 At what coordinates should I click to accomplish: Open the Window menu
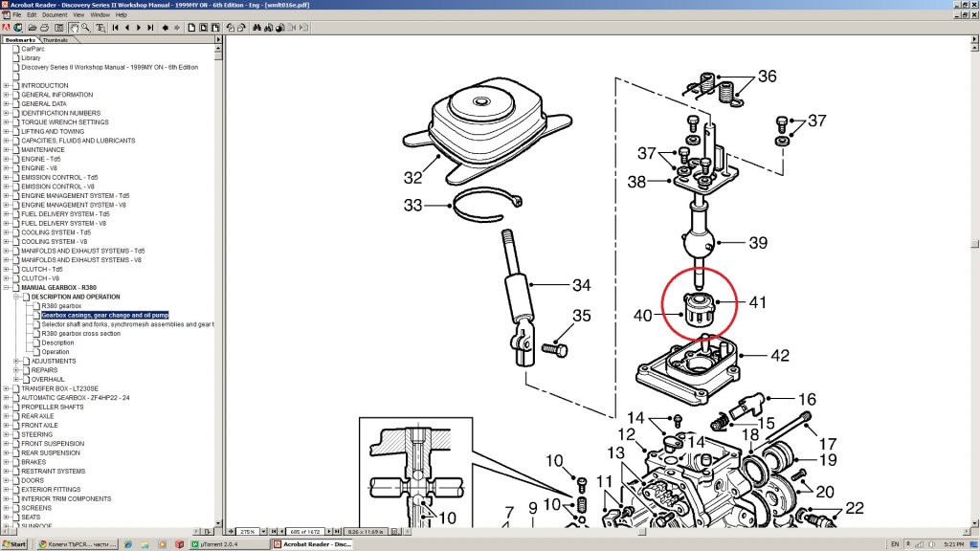pyautogui.click(x=100, y=14)
